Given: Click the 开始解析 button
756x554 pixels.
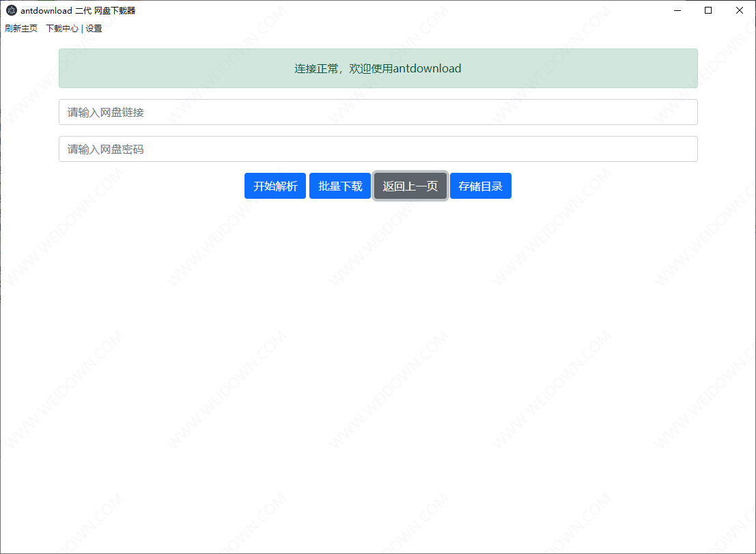Looking at the screenshot, I should (275, 186).
